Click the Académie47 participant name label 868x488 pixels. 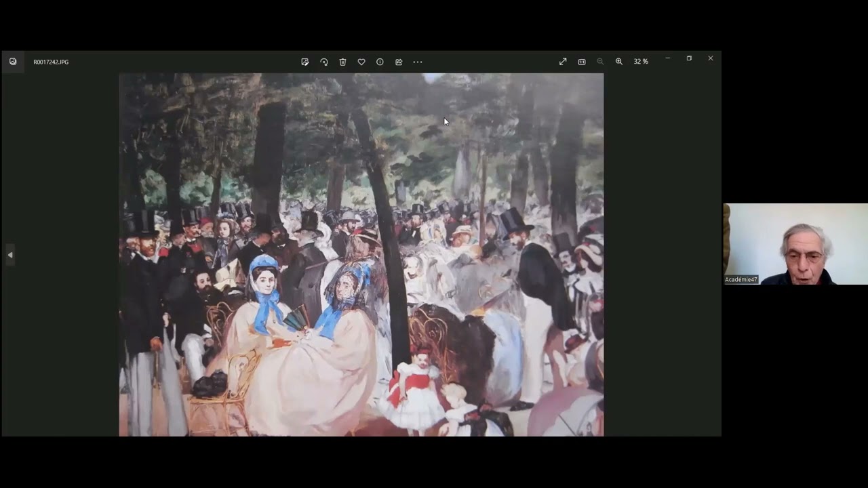tap(741, 279)
